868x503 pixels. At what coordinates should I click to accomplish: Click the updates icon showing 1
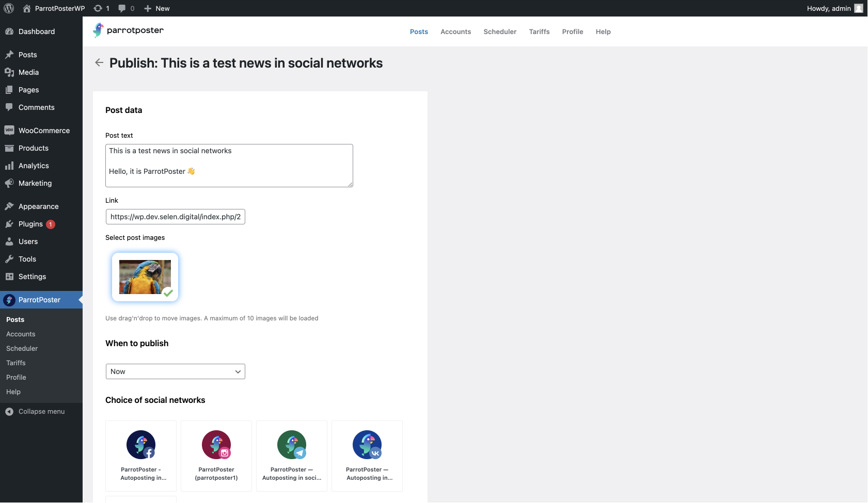[x=98, y=8]
